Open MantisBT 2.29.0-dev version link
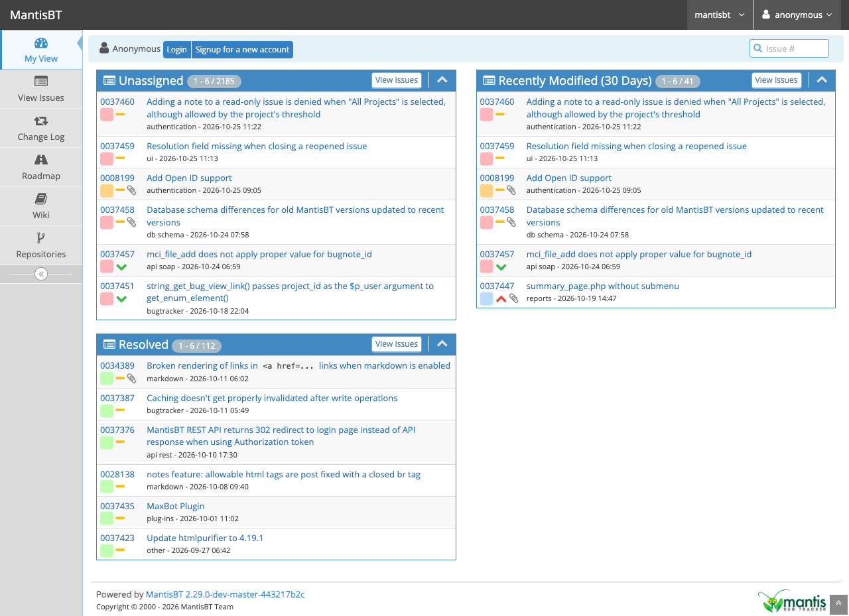 coord(226,594)
